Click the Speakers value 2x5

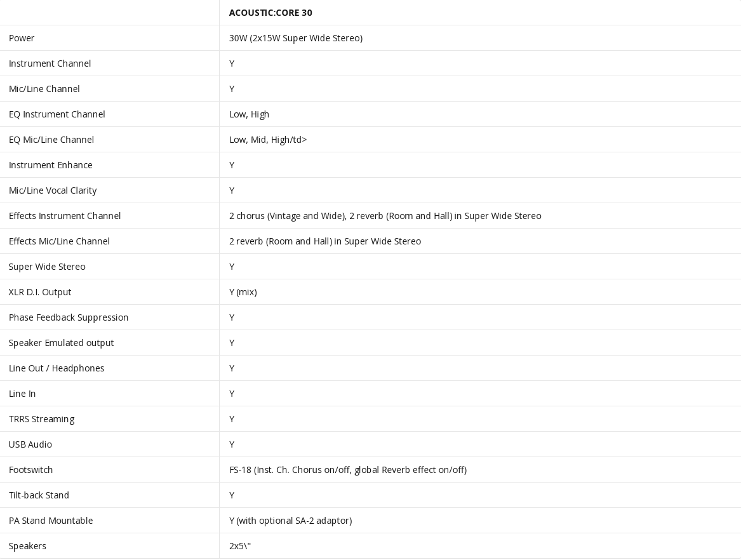click(x=240, y=546)
